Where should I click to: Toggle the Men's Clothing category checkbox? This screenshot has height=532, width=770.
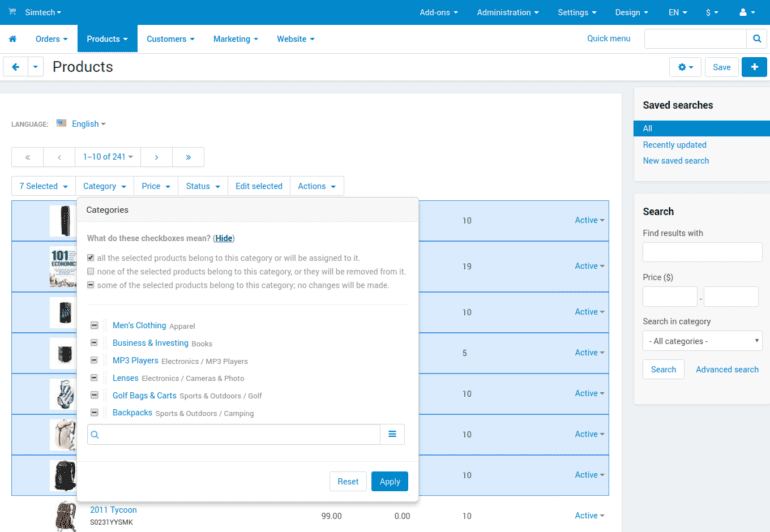pos(94,326)
